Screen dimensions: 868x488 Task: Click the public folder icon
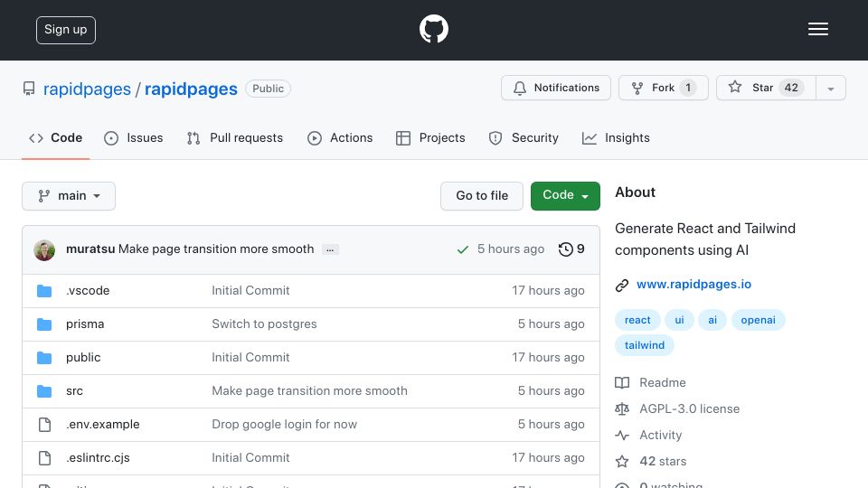pos(44,358)
